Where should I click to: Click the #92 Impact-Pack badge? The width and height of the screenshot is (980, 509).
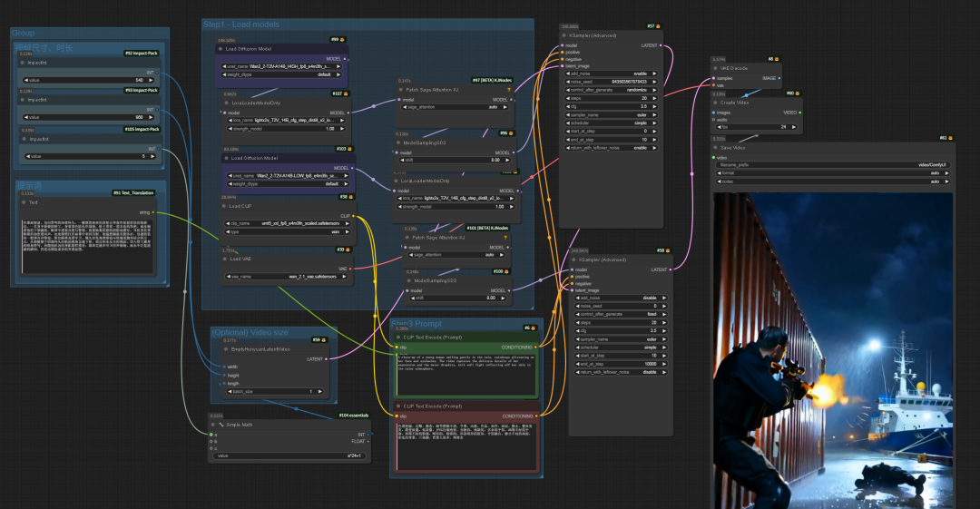pos(142,54)
